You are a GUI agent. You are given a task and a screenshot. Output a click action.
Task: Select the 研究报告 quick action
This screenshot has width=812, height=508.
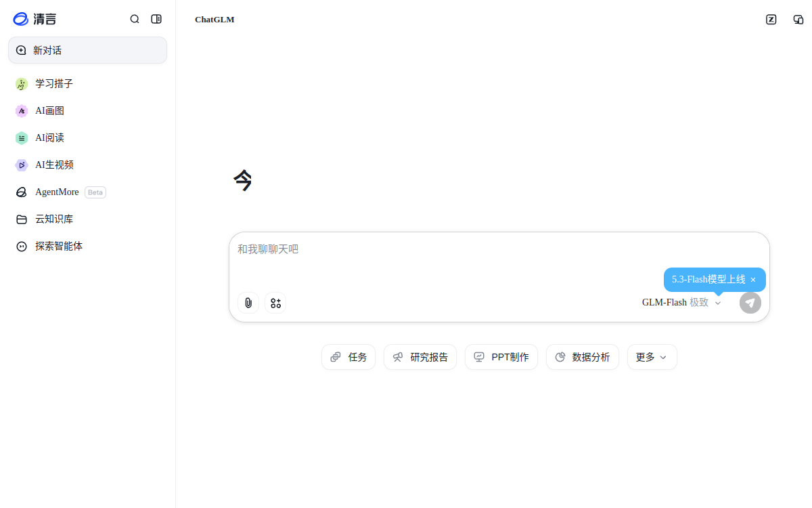click(420, 357)
